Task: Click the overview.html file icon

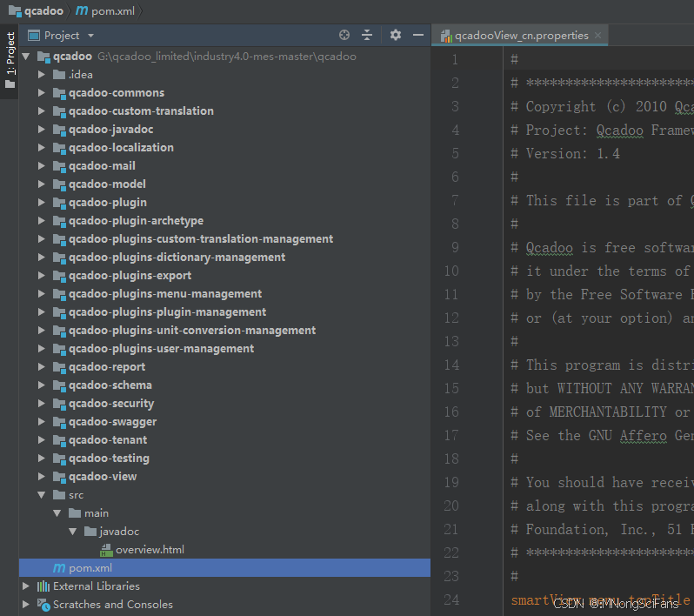Action: 106,550
